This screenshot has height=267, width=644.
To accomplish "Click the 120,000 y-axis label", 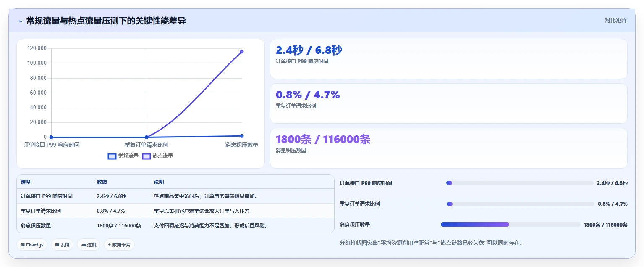I will (x=37, y=48).
